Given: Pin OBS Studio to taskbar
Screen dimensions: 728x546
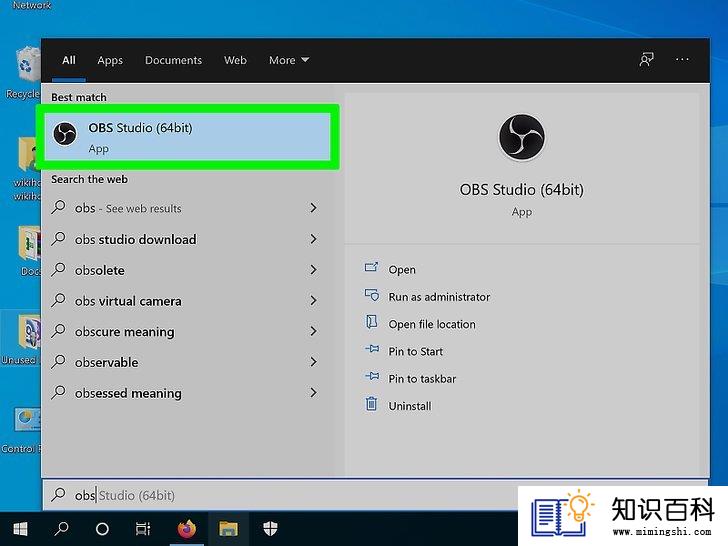Looking at the screenshot, I should (x=422, y=379).
